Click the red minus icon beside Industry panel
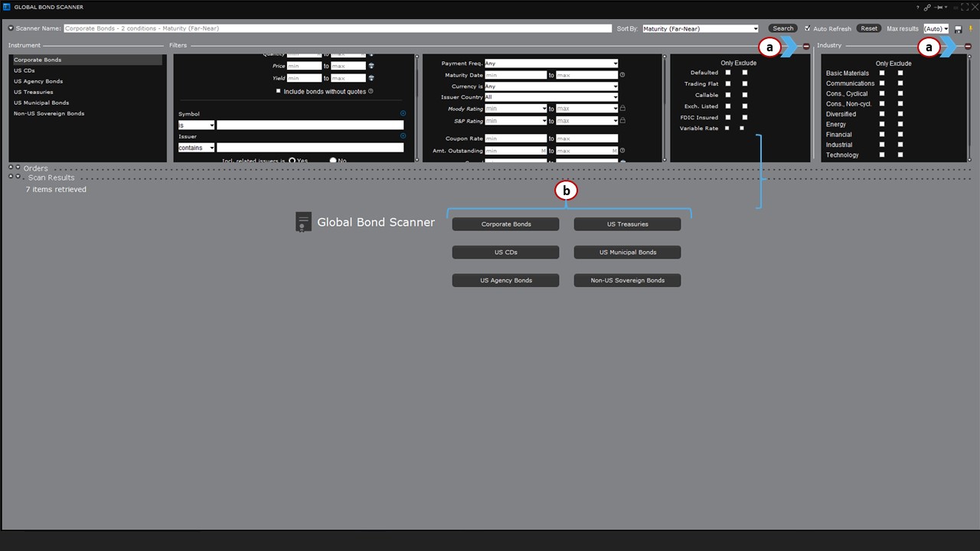Image resolution: width=980 pixels, height=551 pixels. [x=968, y=47]
